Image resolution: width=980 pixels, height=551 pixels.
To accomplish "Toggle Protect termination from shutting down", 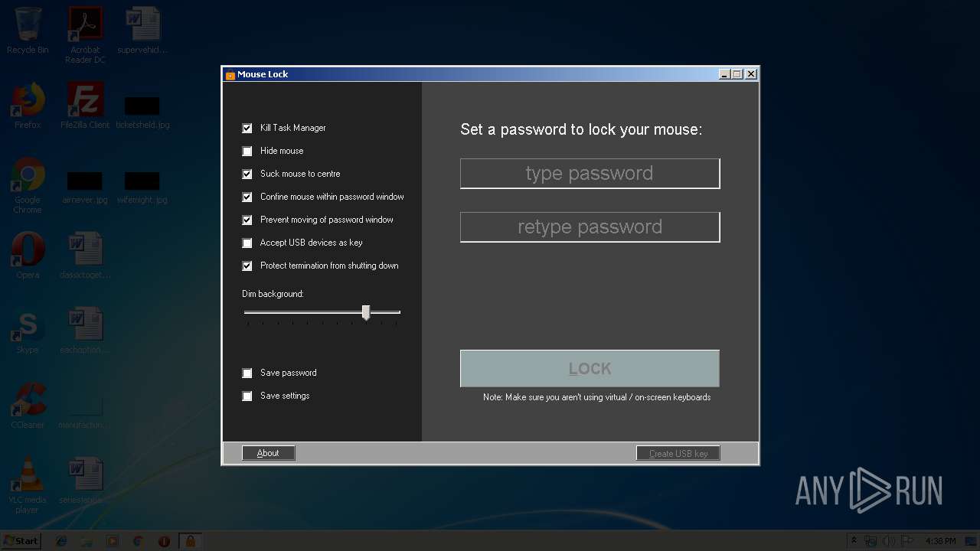I will pyautogui.click(x=247, y=266).
